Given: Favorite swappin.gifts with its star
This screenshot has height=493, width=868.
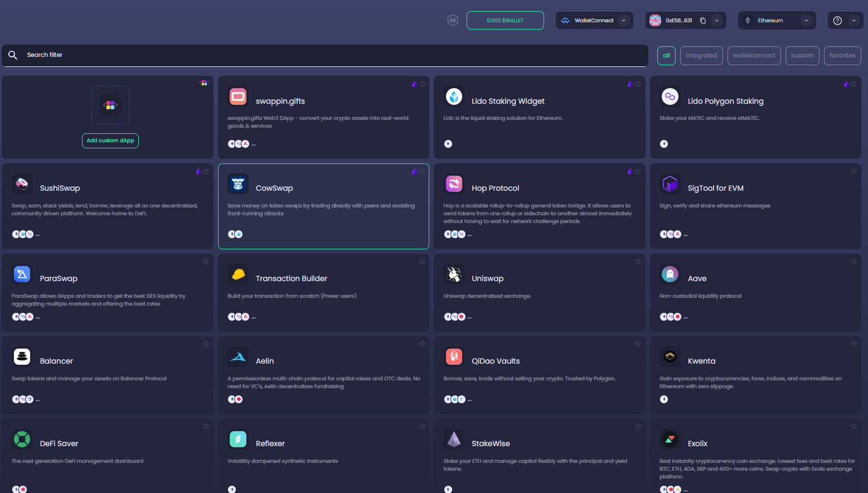Looking at the screenshot, I should click(x=422, y=84).
